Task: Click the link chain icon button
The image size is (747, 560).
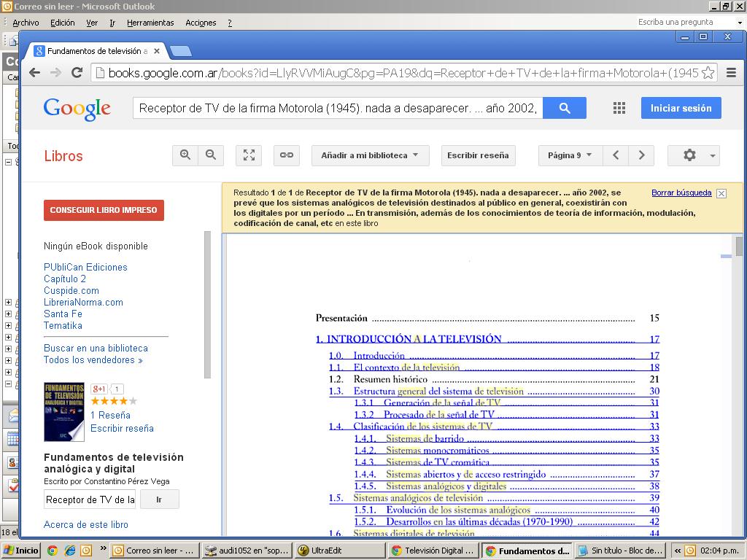Action: coord(286,155)
